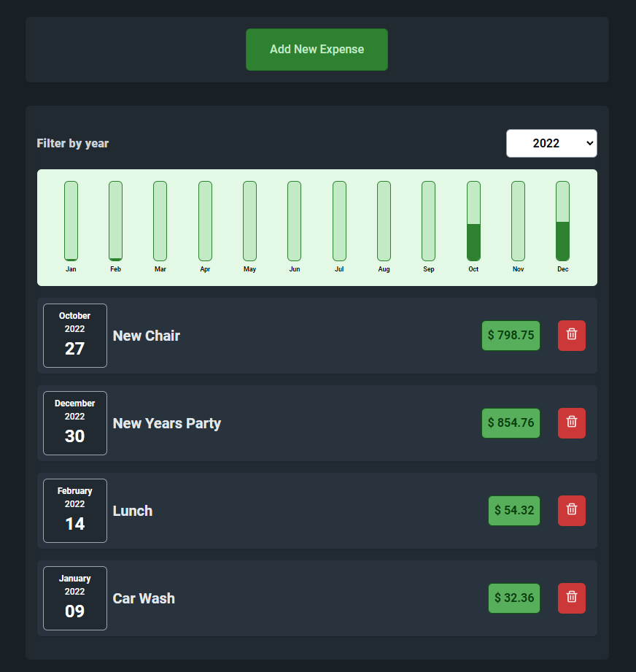
Task: Click the $ 54.32 amount badge
Action: click(514, 511)
